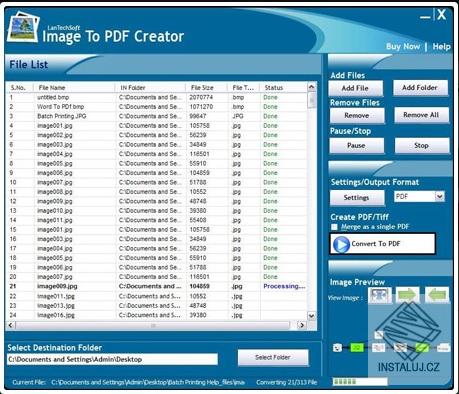Screen dimensions: 459x394
Task: Click the blue play icon in Convert To PDF
Action: [341, 245]
